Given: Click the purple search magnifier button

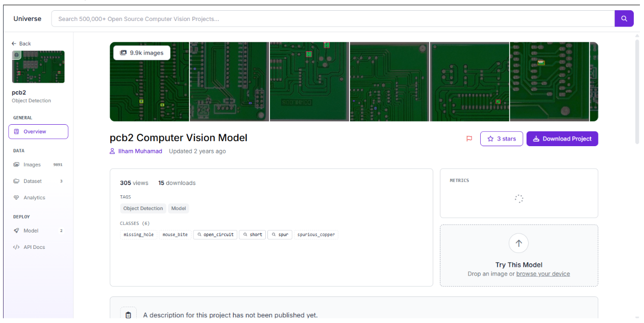Looking at the screenshot, I should click(x=624, y=19).
